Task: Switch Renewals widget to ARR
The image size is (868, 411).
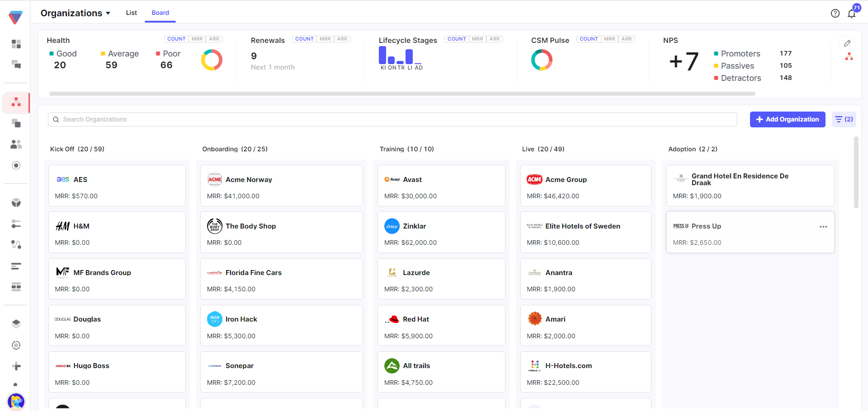Action: pos(342,39)
